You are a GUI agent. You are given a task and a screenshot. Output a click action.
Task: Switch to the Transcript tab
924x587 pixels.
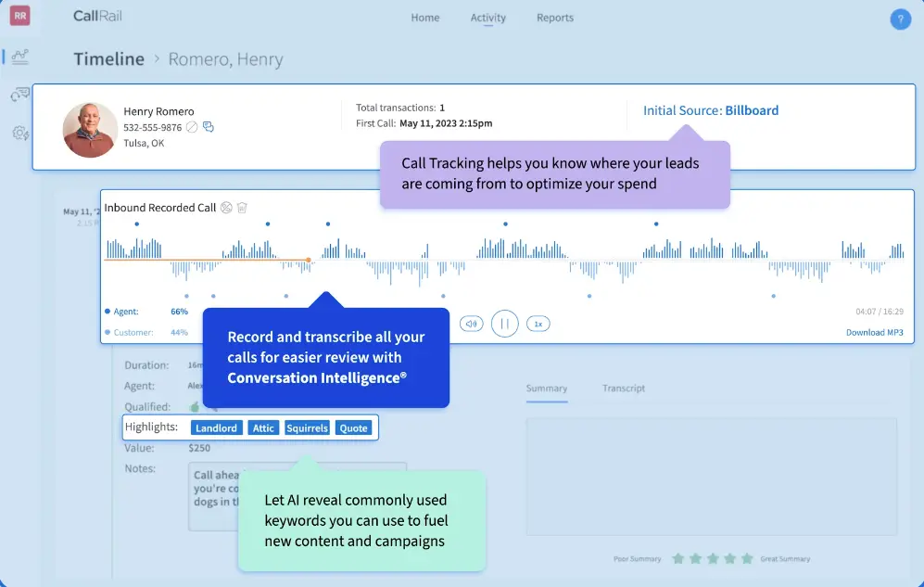pos(624,389)
